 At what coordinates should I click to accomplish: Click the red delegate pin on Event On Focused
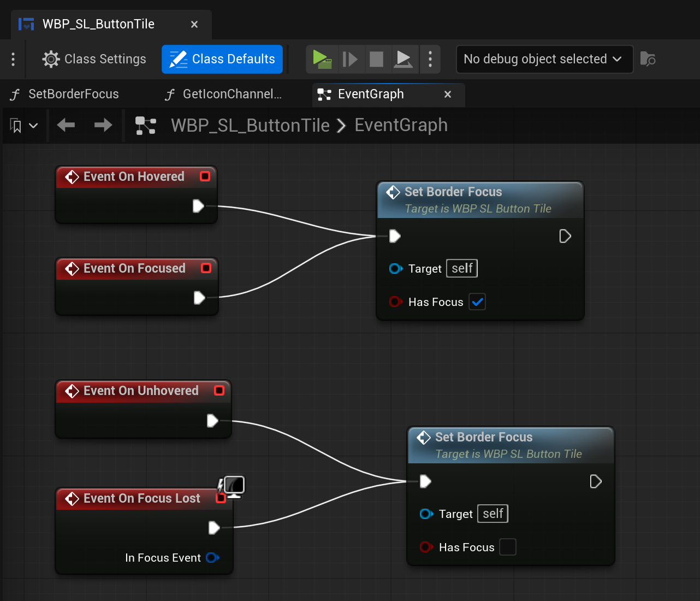pos(206,268)
